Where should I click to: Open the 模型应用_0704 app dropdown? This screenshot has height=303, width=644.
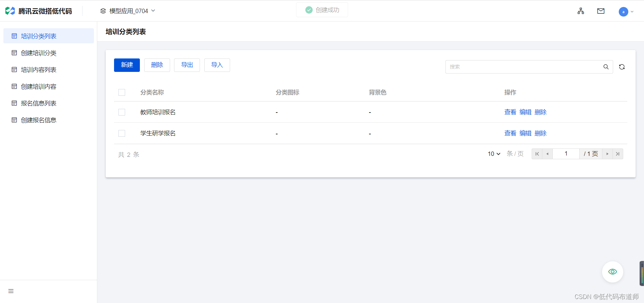[128, 11]
